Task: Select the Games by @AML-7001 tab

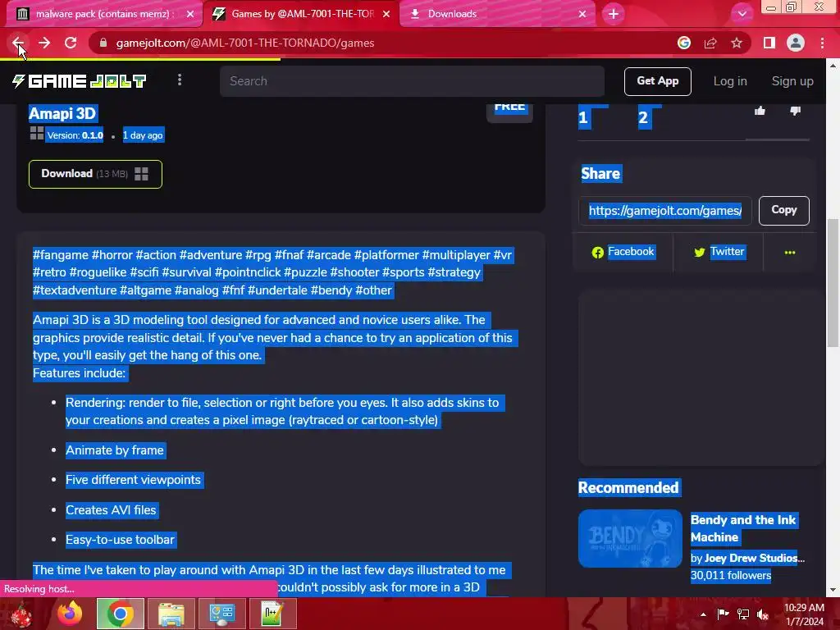Action: point(302,14)
